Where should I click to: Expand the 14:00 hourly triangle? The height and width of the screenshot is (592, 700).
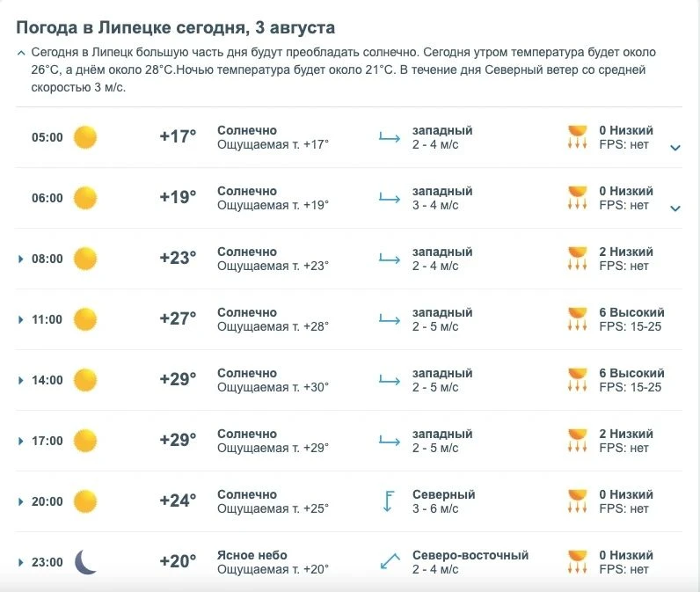click(20, 380)
